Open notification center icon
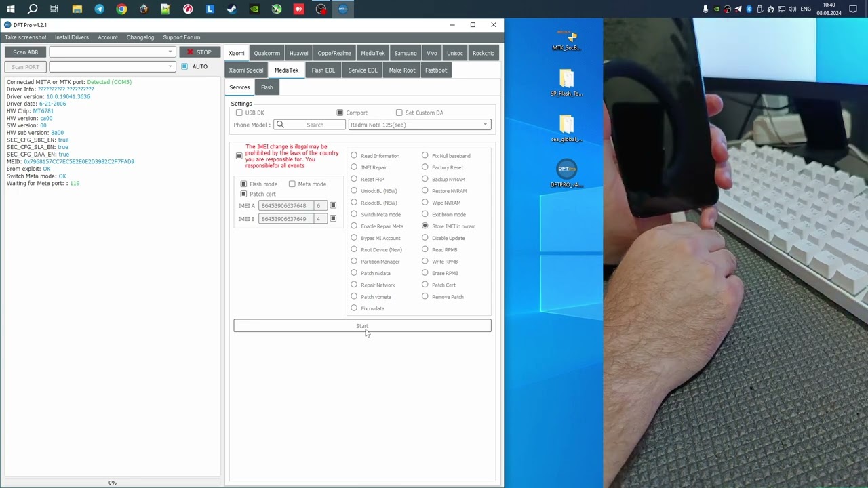Viewport: 868px width, 488px height. pyautogui.click(x=853, y=9)
